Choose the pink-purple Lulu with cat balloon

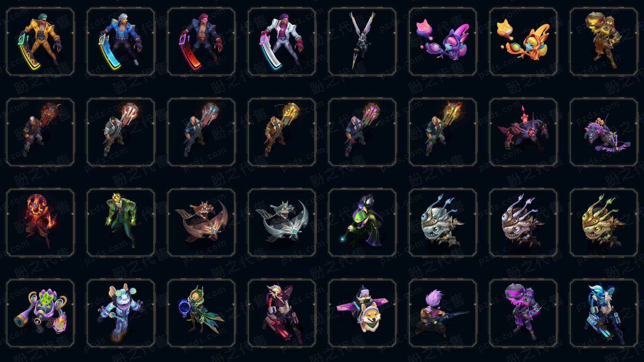(443, 42)
